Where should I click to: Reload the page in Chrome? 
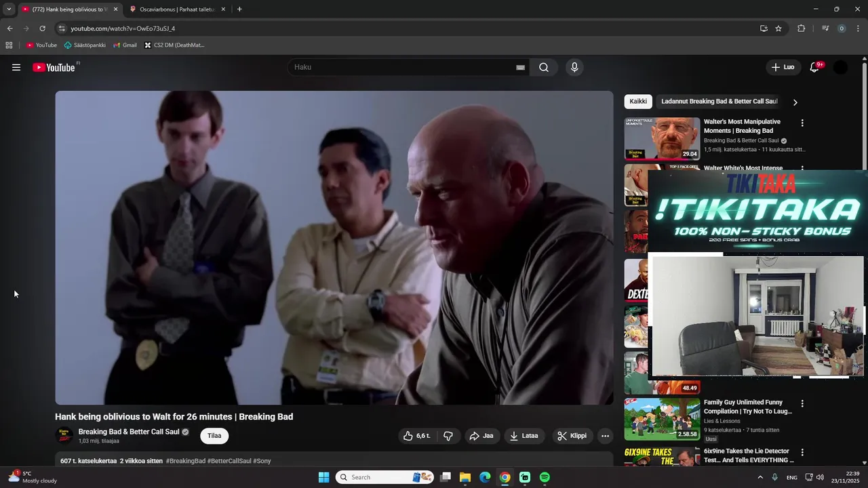point(42,28)
